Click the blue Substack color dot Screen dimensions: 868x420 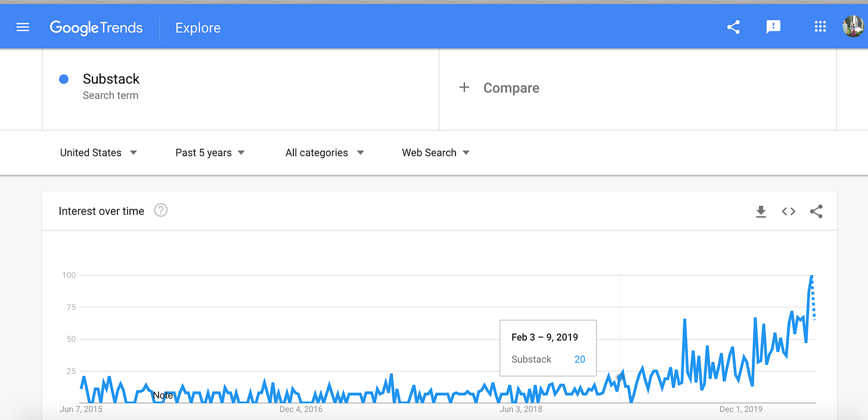(64, 79)
